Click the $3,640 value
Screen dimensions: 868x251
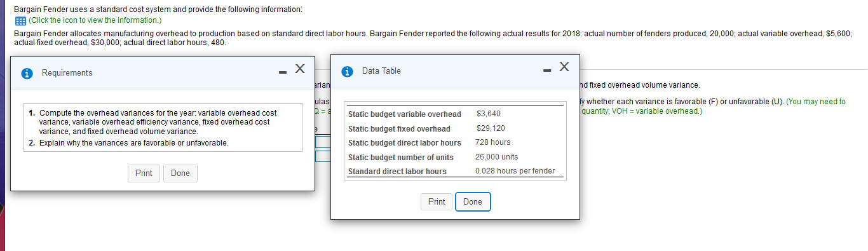pyautogui.click(x=488, y=114)
